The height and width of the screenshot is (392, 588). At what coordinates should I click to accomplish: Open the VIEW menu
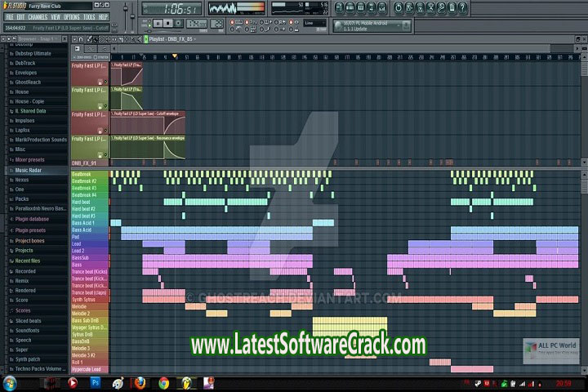tap(56, 17)
